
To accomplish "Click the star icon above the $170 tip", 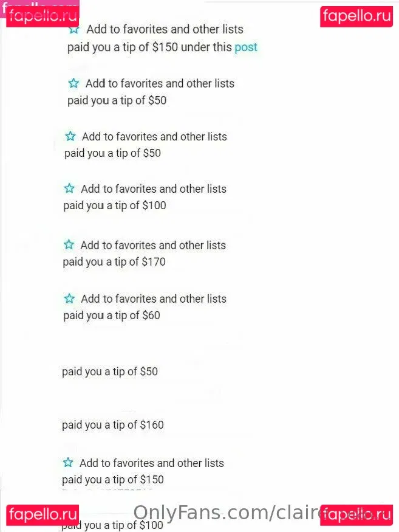I will point(69,245).
